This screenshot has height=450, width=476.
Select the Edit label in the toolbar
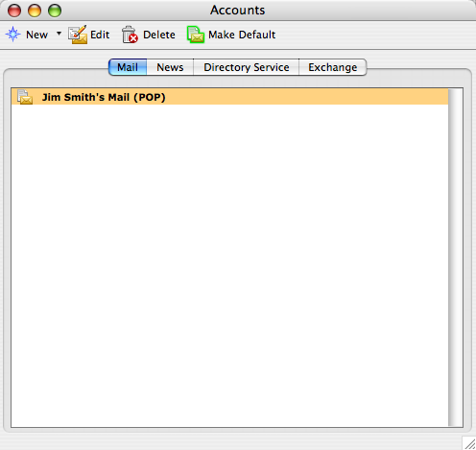100,35
